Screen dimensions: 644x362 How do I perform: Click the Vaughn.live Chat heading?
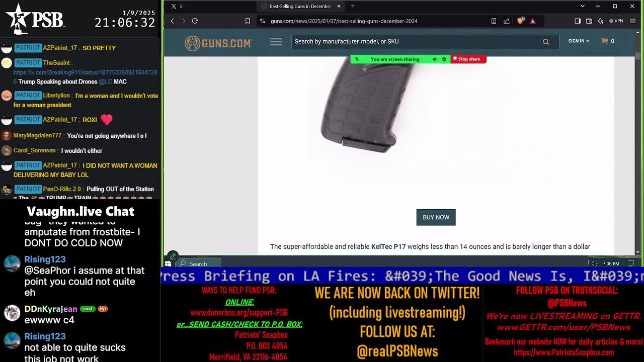(x=80, y=211)
